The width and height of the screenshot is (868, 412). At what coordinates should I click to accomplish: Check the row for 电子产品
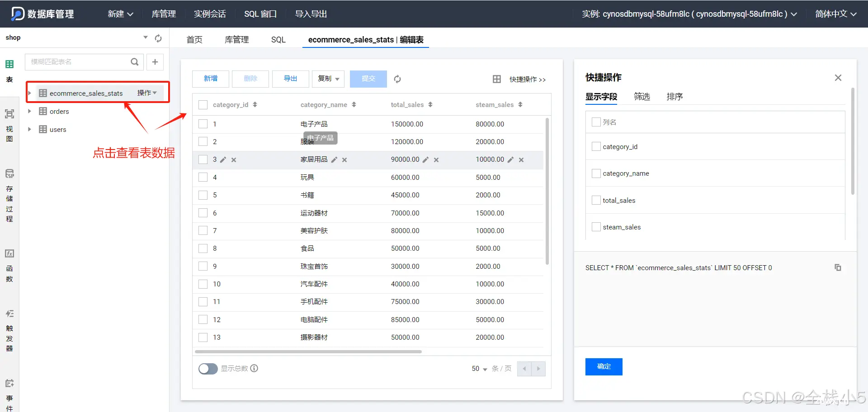[203, 124]
